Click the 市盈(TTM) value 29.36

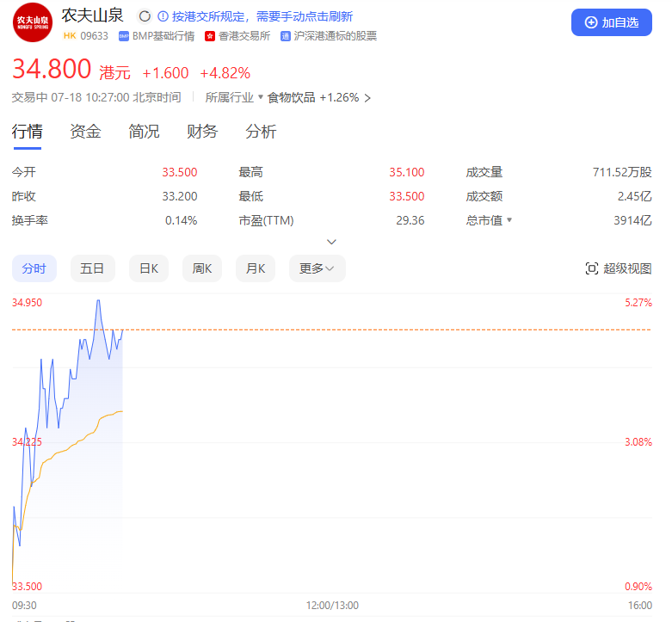click(x=410, y=220)
